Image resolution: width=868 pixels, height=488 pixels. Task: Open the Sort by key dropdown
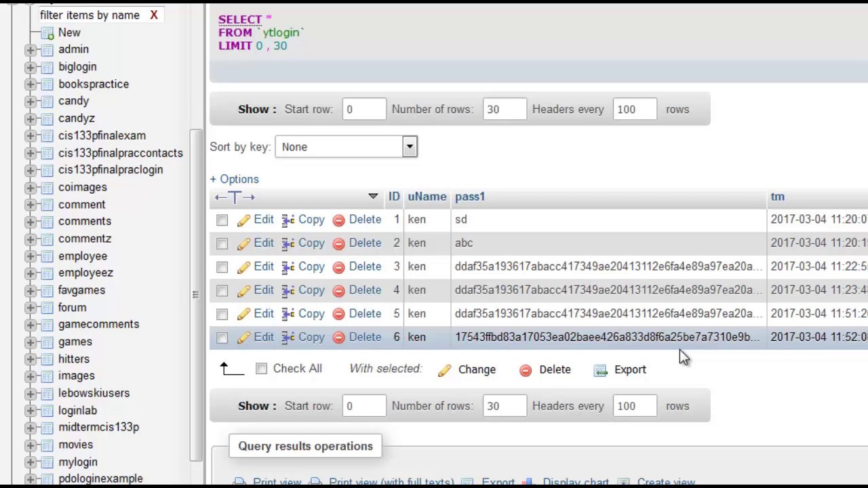tap(346, 147)
